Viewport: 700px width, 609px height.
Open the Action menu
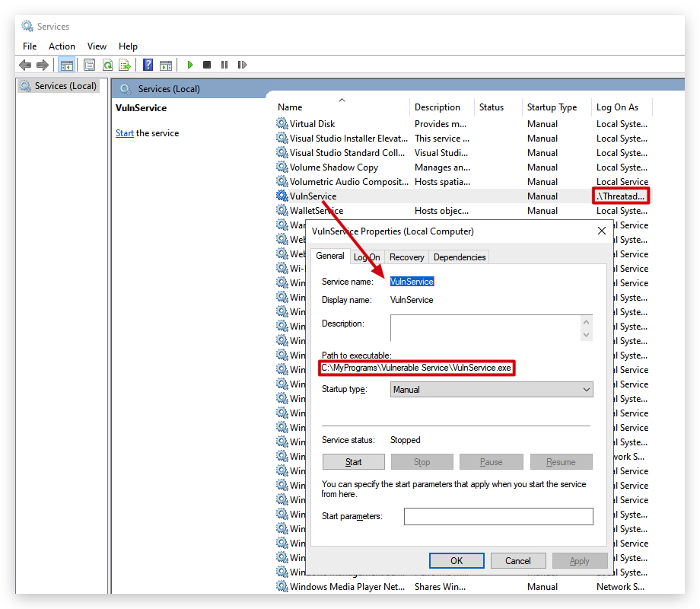62,46
